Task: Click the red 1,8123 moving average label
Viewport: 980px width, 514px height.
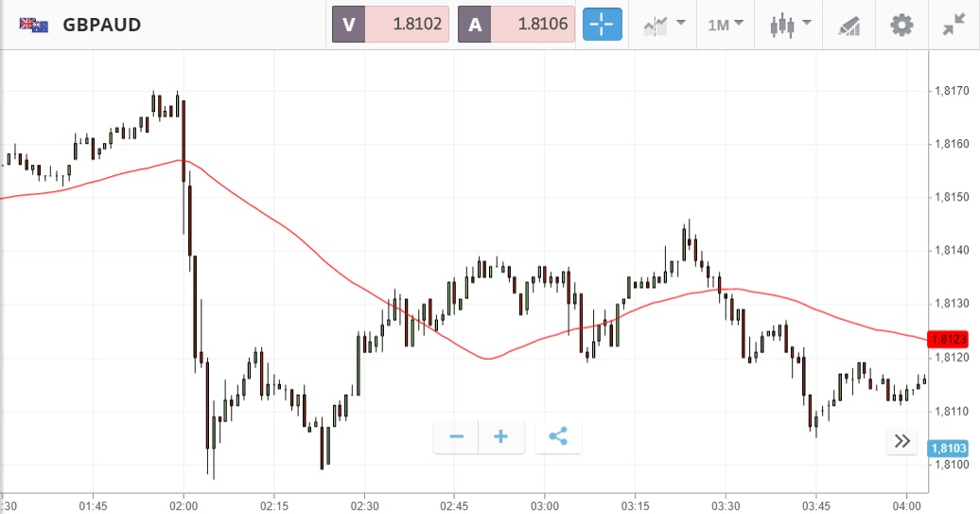Action: [948, 339]
